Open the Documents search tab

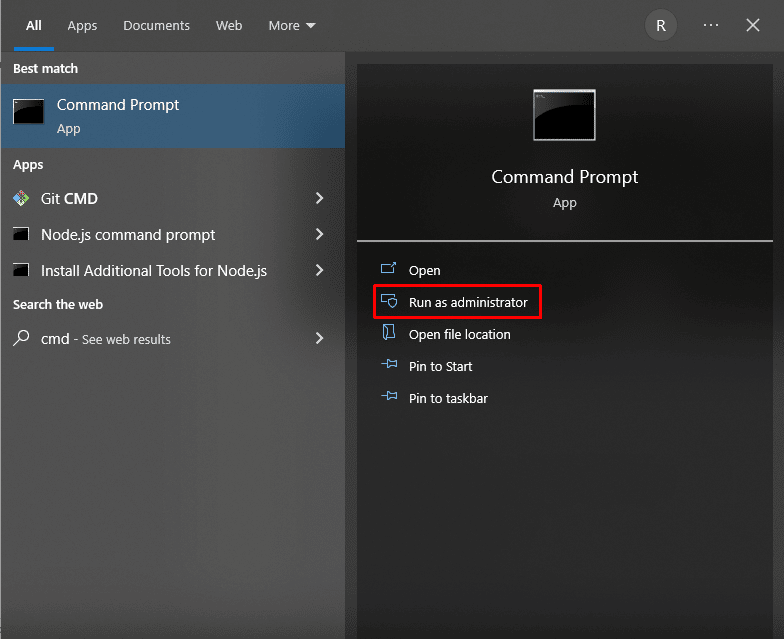[156, 26]
